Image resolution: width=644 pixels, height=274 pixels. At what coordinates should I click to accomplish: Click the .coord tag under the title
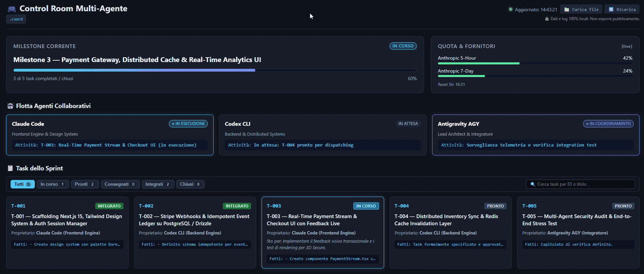tap(16, 19)
